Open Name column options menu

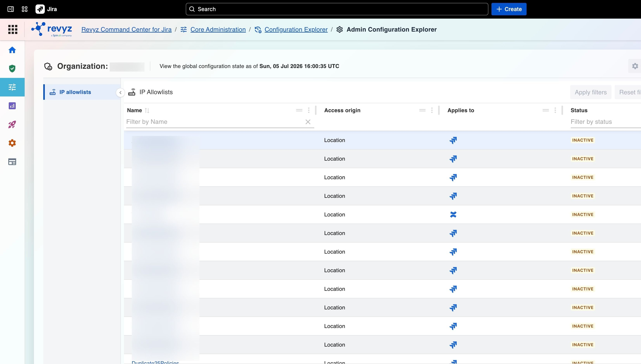(309, 110)
